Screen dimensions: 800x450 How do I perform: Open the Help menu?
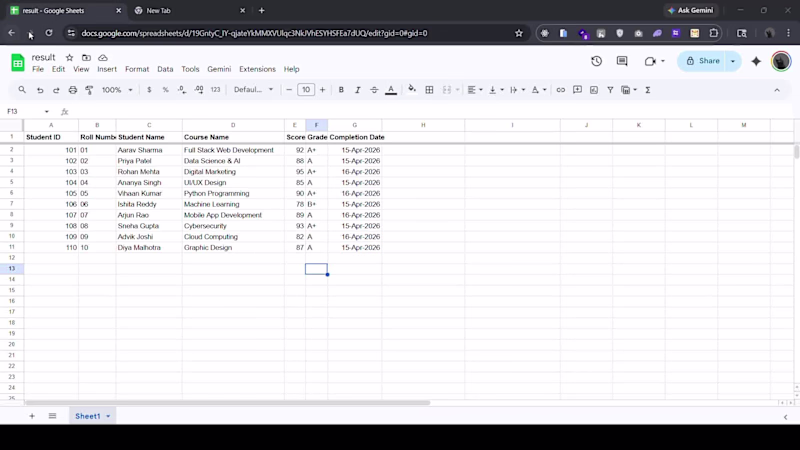(291, 69)
